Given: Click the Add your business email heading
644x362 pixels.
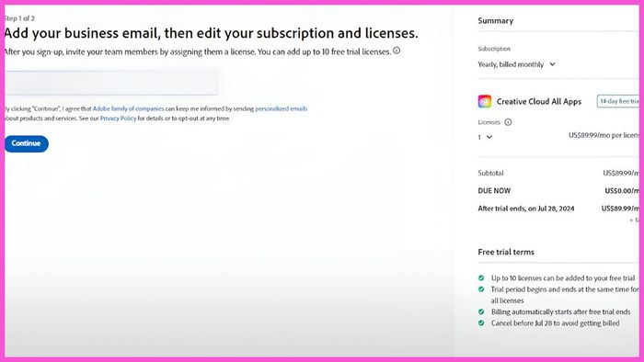Looking at the screenshot, I should pos(211,33).
